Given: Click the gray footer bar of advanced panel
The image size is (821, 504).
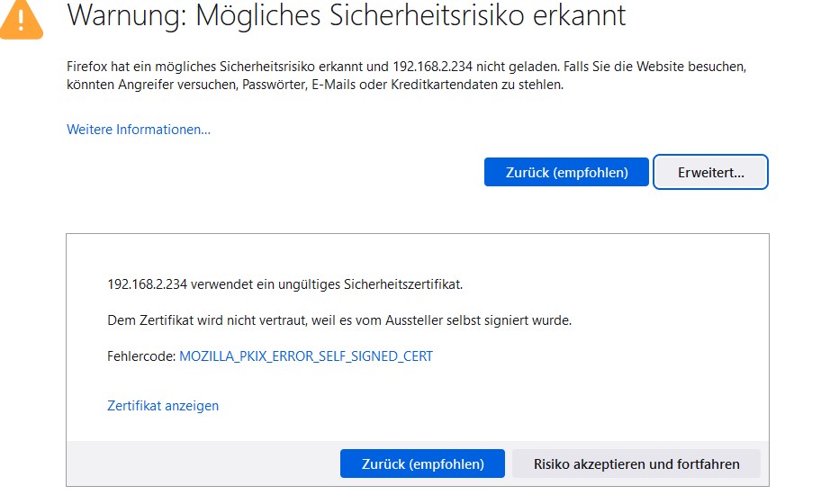Looking at the screenshot, I should pyautogui.click(x=418, y=463).
